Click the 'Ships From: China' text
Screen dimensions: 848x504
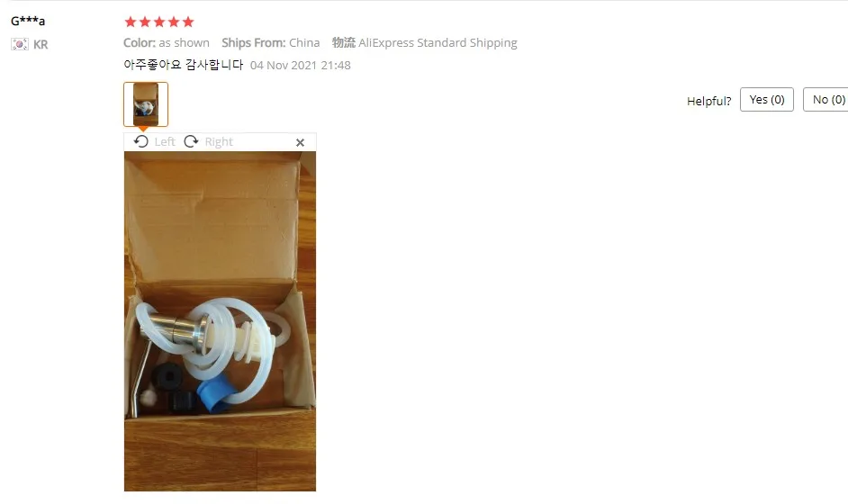pyautogui.click(x=270, y=42)
